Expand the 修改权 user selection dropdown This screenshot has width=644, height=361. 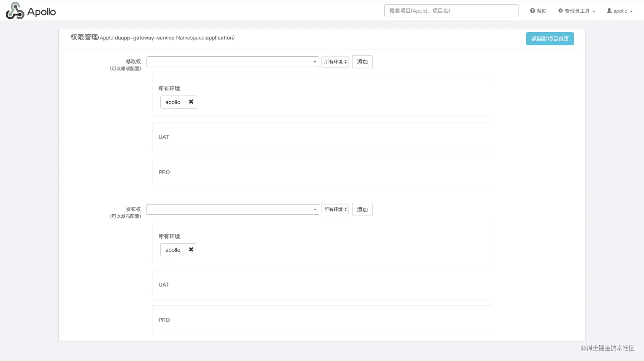click(x=233, y=62)
